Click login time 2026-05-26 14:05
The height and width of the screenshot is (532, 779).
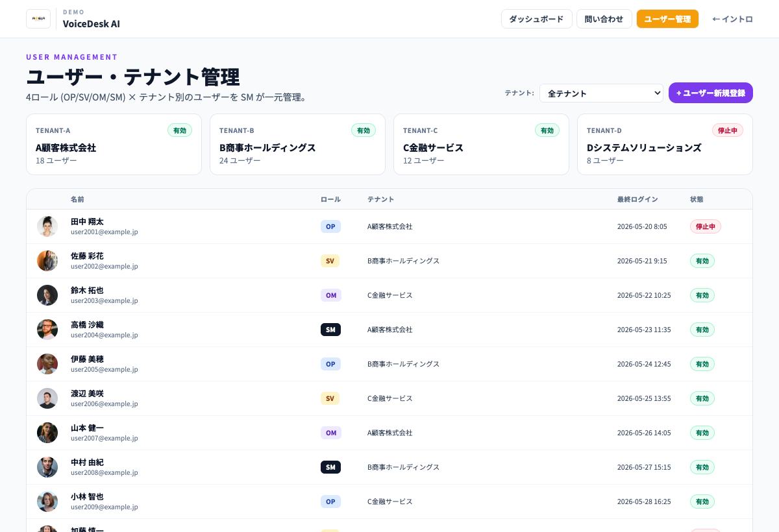tap(644, 433)
